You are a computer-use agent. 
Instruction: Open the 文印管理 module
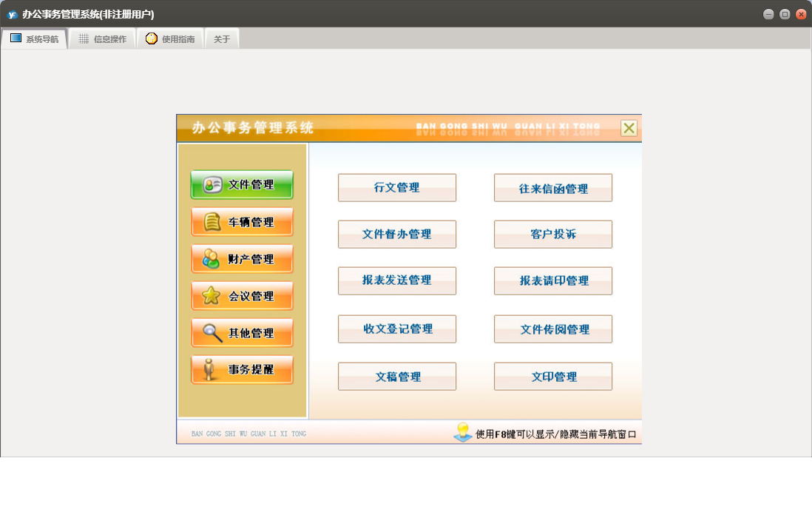coord(553,377)
